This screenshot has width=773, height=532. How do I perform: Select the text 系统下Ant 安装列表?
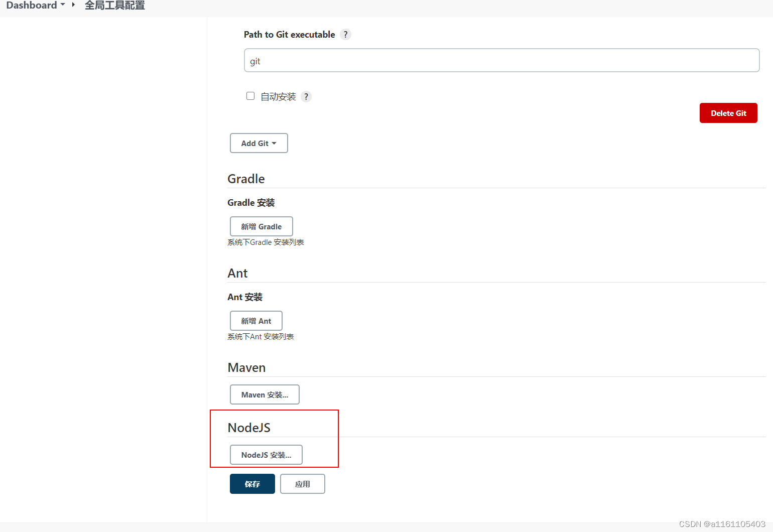261,337
